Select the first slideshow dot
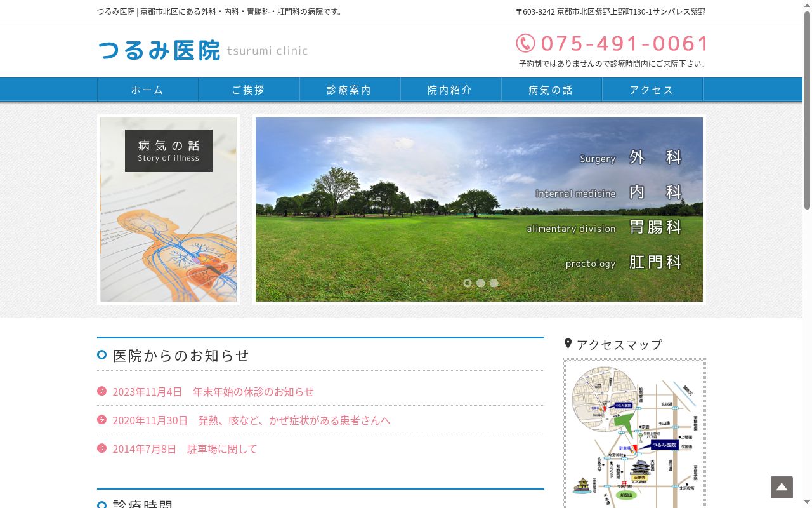The image size is (812, 508). 468,283
